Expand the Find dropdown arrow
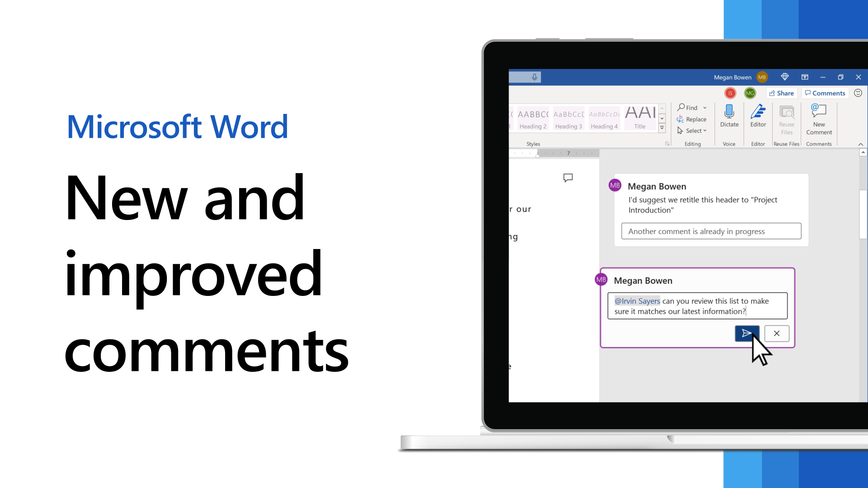Image resolution: width=868 pixels, height=488 pixels. coord(705,108)
